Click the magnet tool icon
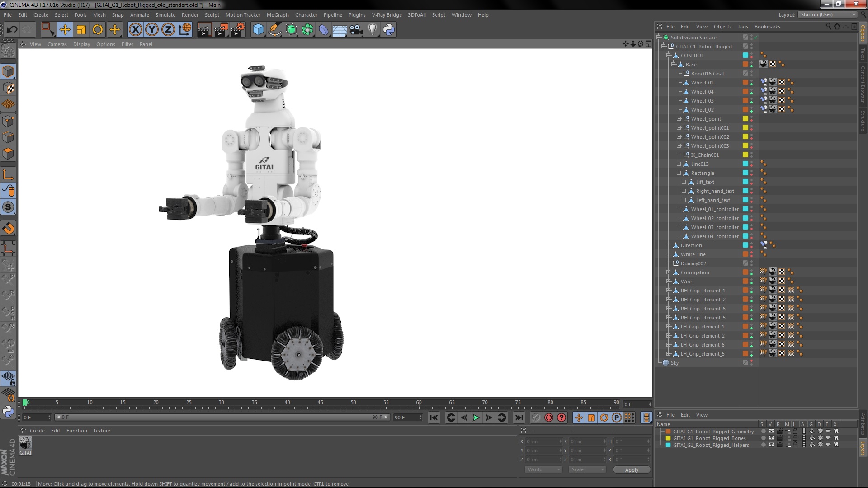 pyautogui.click(x=8, y=228)
